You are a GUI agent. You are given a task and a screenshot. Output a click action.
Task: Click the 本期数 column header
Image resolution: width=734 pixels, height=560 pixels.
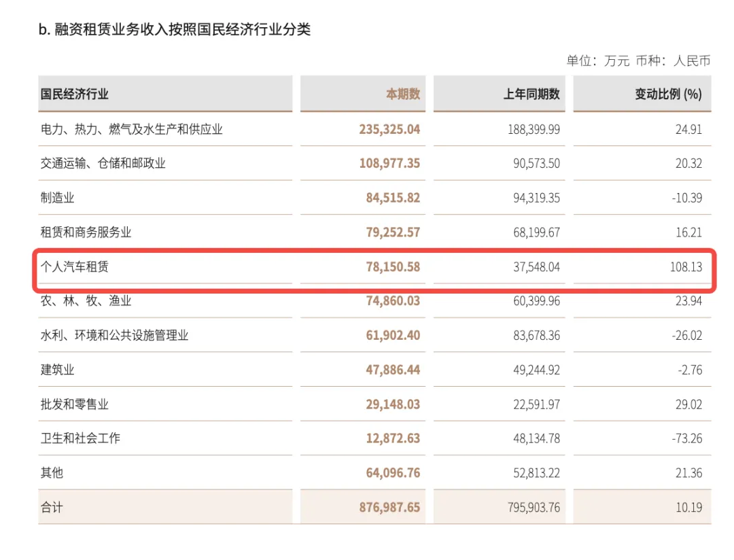coord(403,94)
